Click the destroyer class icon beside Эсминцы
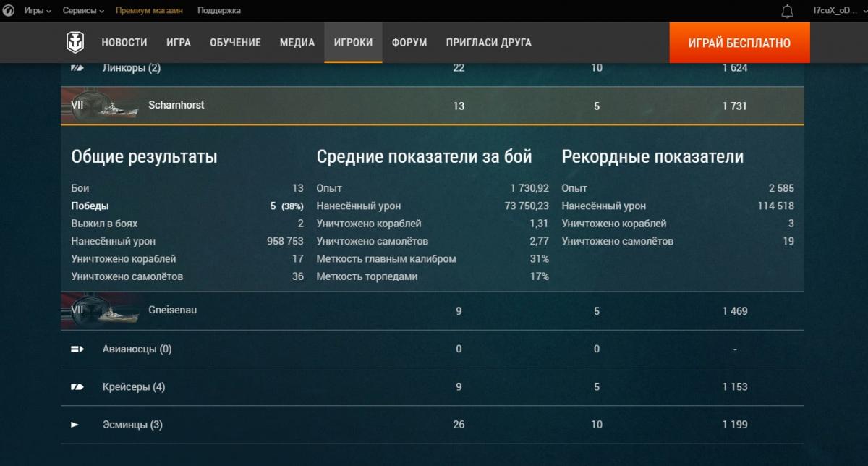Screen dimensions: 868x466 pos(75,425)
